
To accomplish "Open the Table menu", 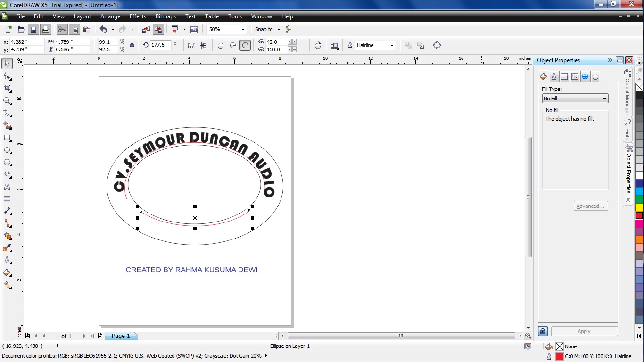I will pos(212,16).
